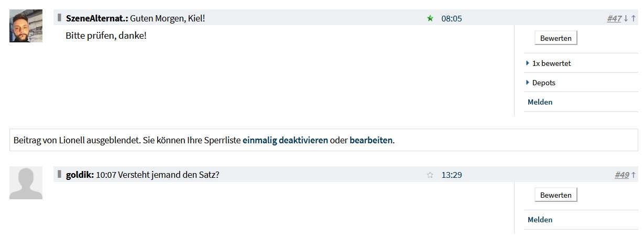Click the up arrow beside #49
Viewport: 644px width, 239px height.
click(633, 175)
